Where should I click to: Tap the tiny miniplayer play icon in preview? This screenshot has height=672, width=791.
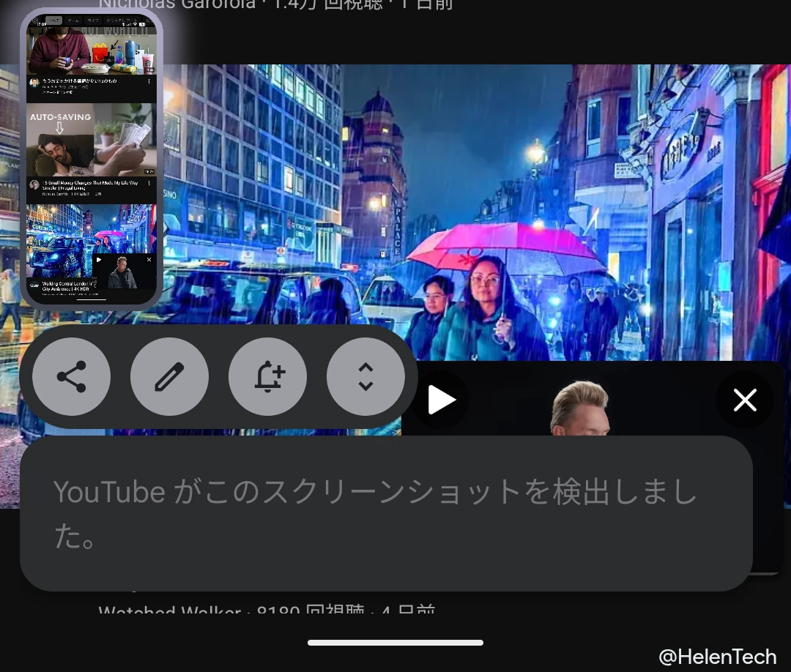[98, 259]
